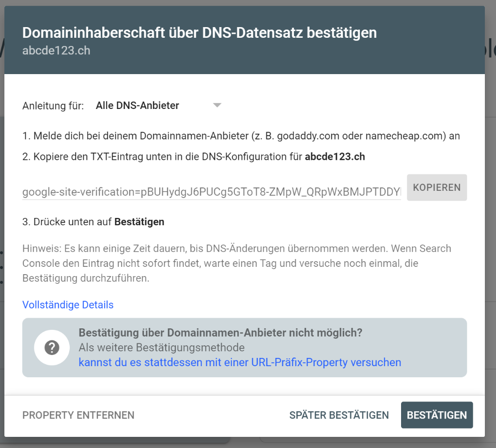Open the 'Vollständige Details' link
Image resolution: width=496 pixels, height=448 pixels.
(68, 305)
